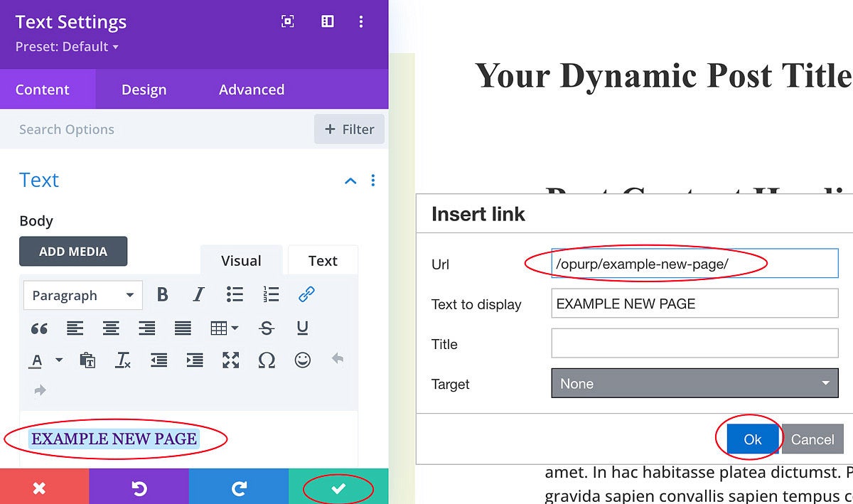This screenshot has height=504, width=853.
Task: Select the Insert Link tool in the editor toolbar
Action: [x=306, y=294]
